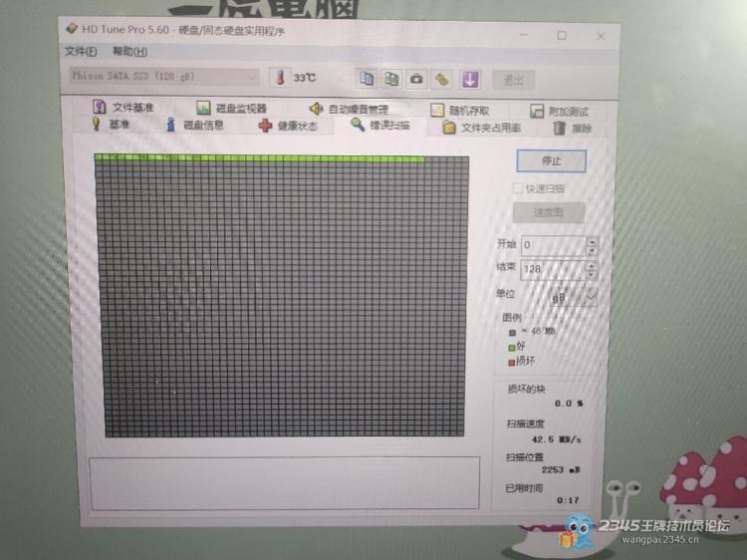Click the copy info to clipboard icon
This screenshot has width=747, height=560.
click(367, 79)
